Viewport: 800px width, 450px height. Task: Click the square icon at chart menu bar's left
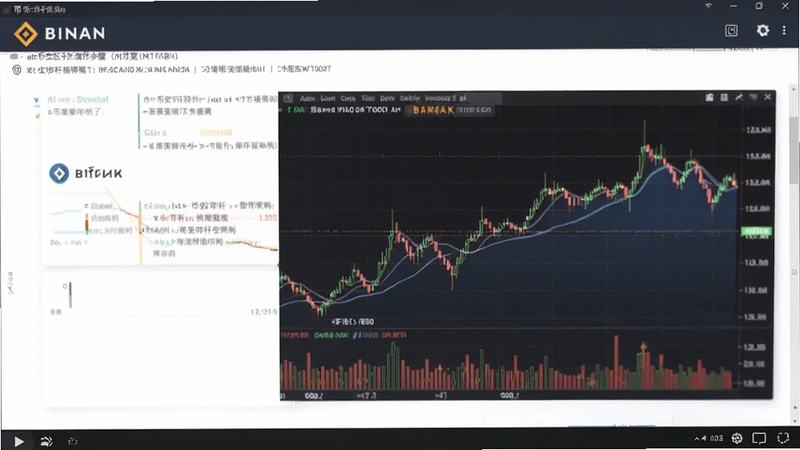pyautogui.click(x=288, y=98)
